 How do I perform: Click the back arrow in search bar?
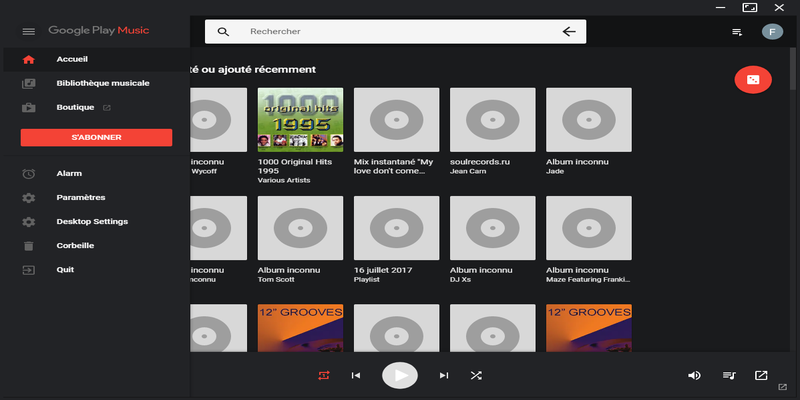coord(569,32)
